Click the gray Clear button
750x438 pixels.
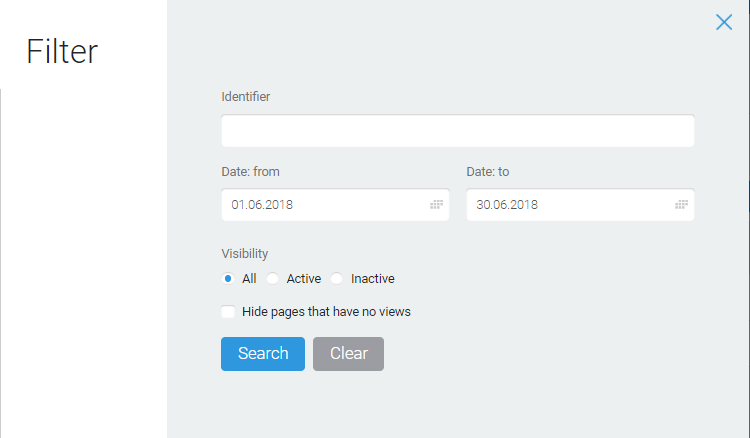348,354
